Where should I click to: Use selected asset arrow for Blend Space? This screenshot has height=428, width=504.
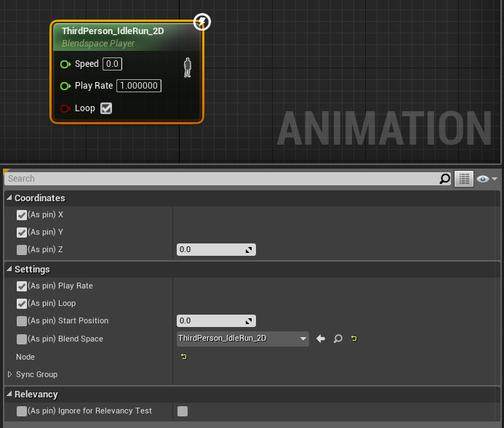click(321, 339)
